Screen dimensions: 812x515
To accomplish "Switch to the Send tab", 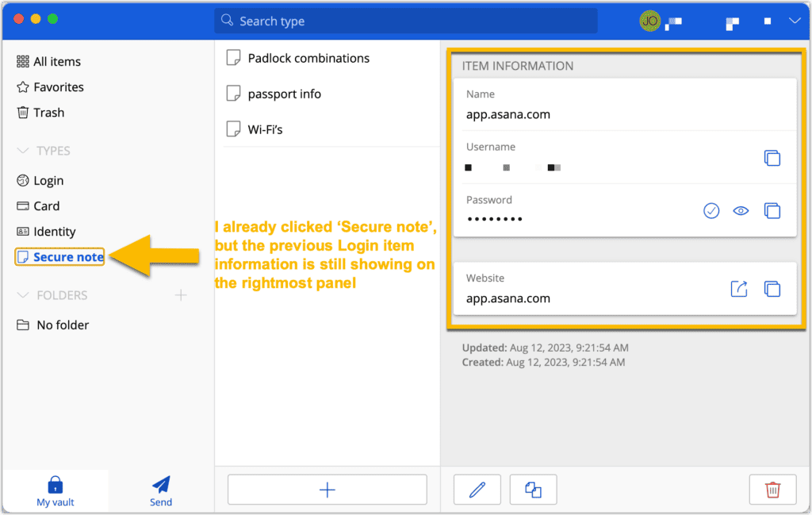I will click(x=160, y=491).
